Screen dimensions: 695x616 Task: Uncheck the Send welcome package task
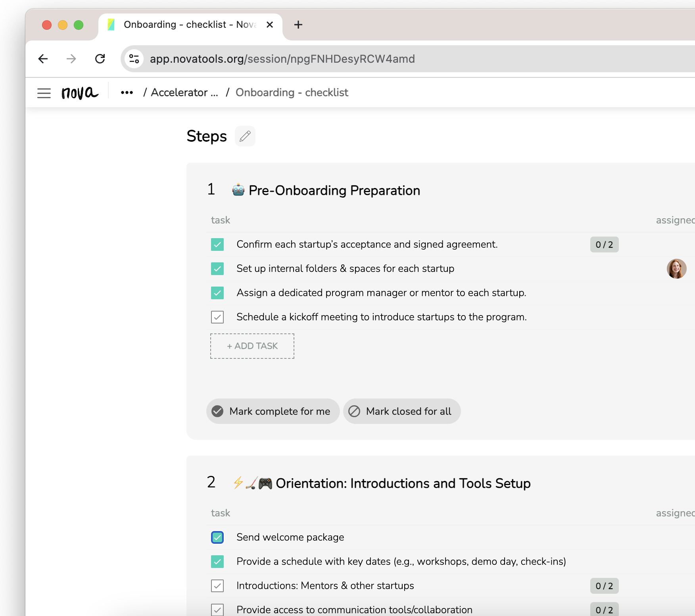[x=217, y=537]
